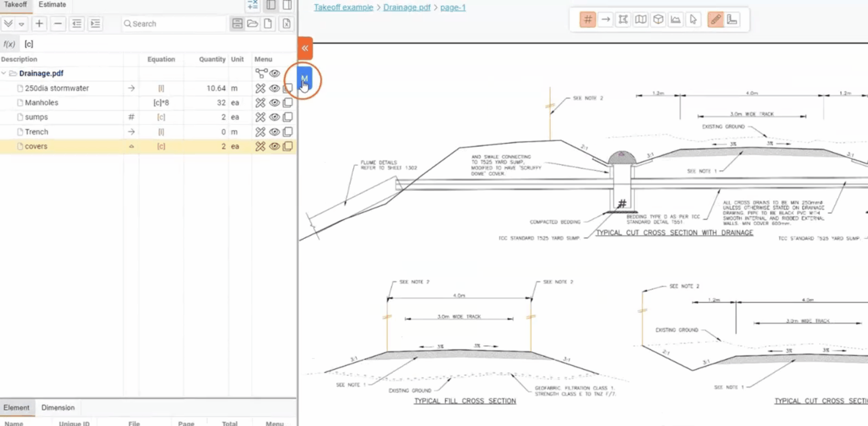Click the Search input field
Image resolution: width=868 pixels, height=426 pixels.
click(x=174, y=24)
